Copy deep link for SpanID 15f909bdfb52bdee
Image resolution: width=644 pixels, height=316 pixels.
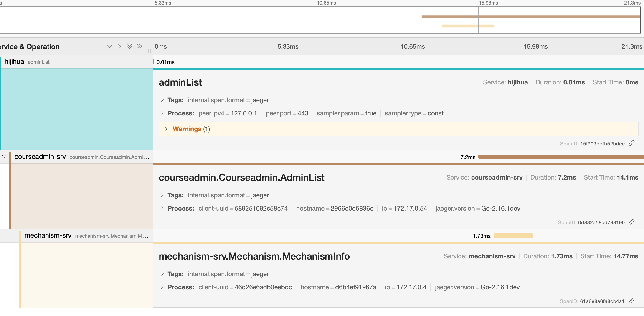tap(631, 143)
